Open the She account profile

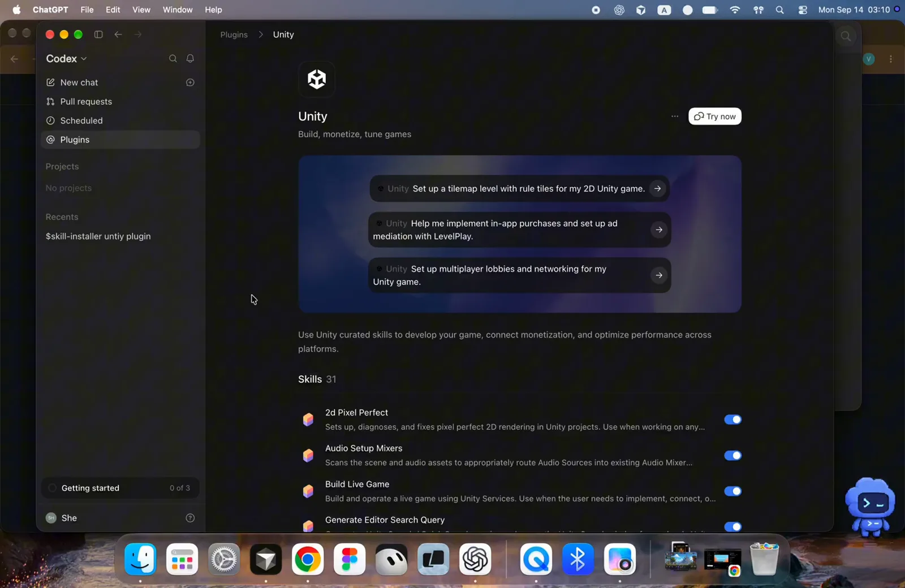[61, 518]
